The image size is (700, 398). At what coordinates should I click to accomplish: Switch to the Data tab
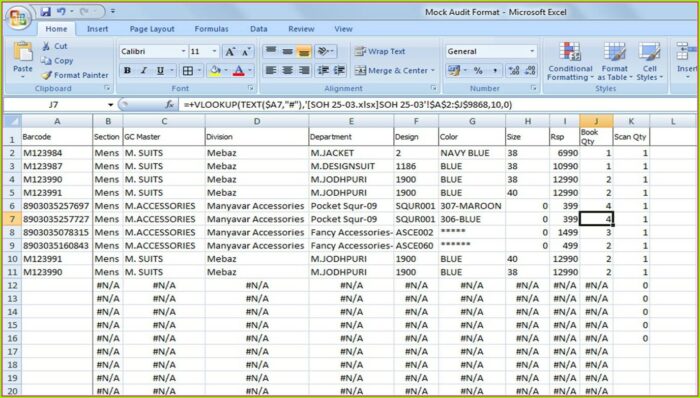[x=258, y=29]
